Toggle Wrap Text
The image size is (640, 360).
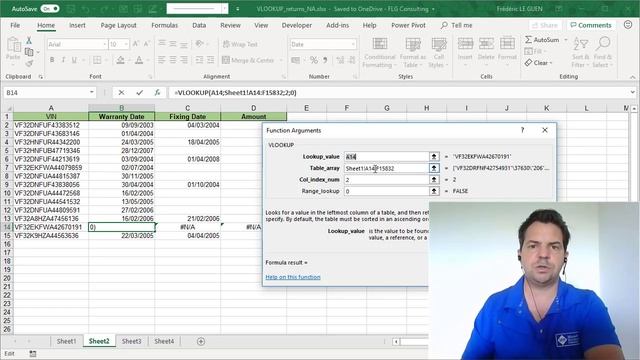[x=240, y=44]
